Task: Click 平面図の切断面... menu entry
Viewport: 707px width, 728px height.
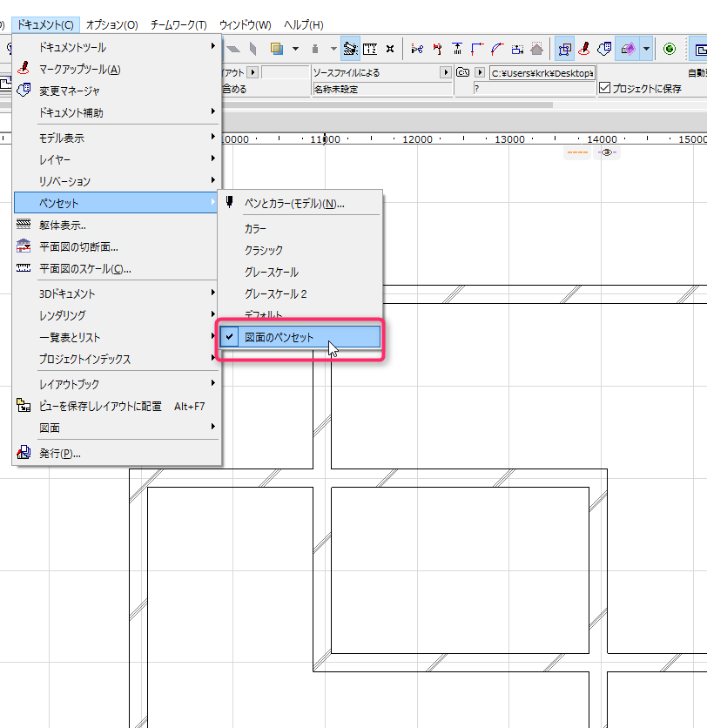Action: [116, 247]
